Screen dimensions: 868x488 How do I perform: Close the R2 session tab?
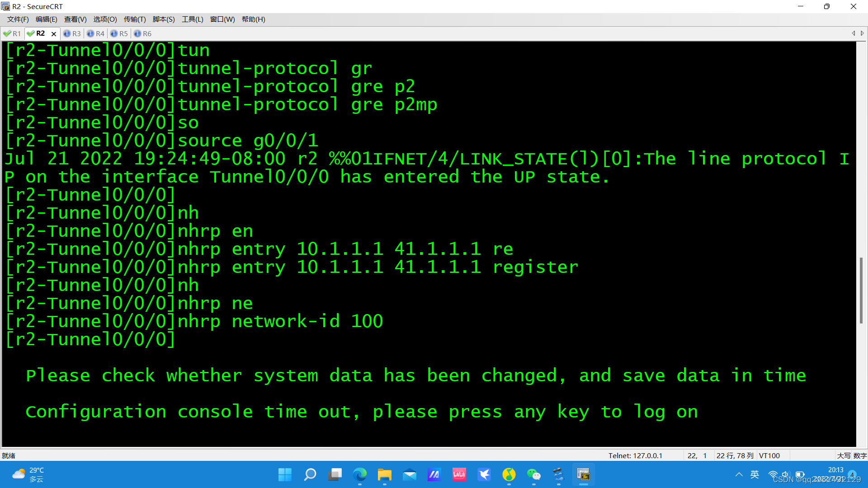[x=54, y=34]
